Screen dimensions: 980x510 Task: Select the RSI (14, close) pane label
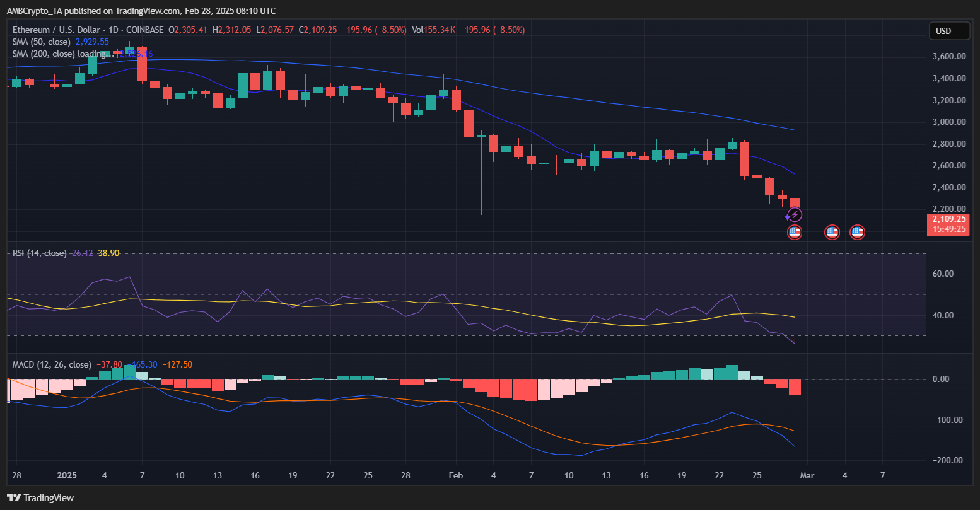click(39, 253)
